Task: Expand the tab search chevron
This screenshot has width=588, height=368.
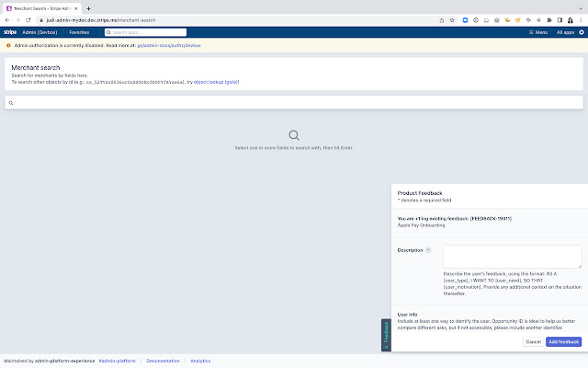Action: click(581, 8)
